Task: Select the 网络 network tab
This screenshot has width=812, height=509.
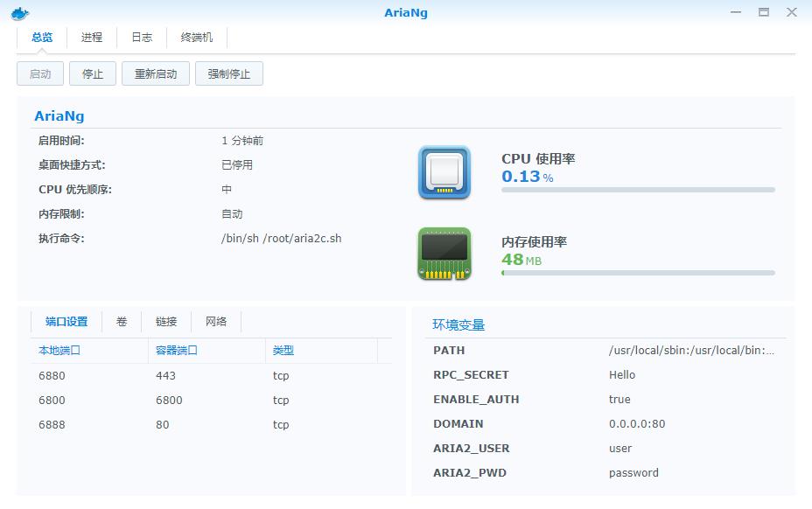Action: click(216, 322)
